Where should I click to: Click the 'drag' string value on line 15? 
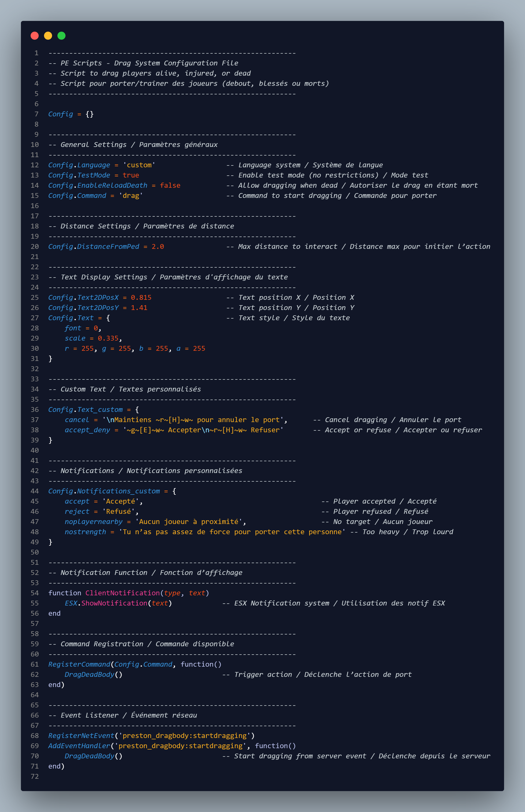tap(131, 196)
